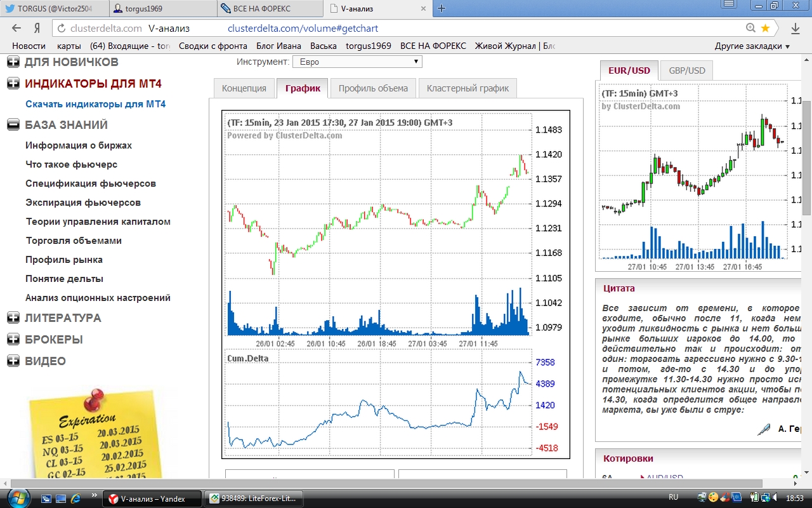812x508 pixels.
Task: Open the Другие закладки bookmarks folder
Action: pos(752,46)
